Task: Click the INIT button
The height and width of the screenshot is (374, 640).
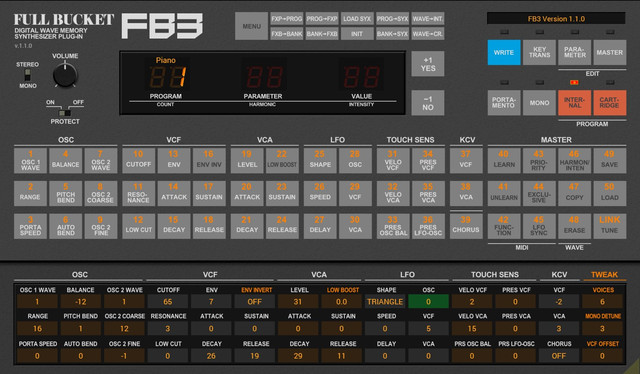Action: pos(357,34)
